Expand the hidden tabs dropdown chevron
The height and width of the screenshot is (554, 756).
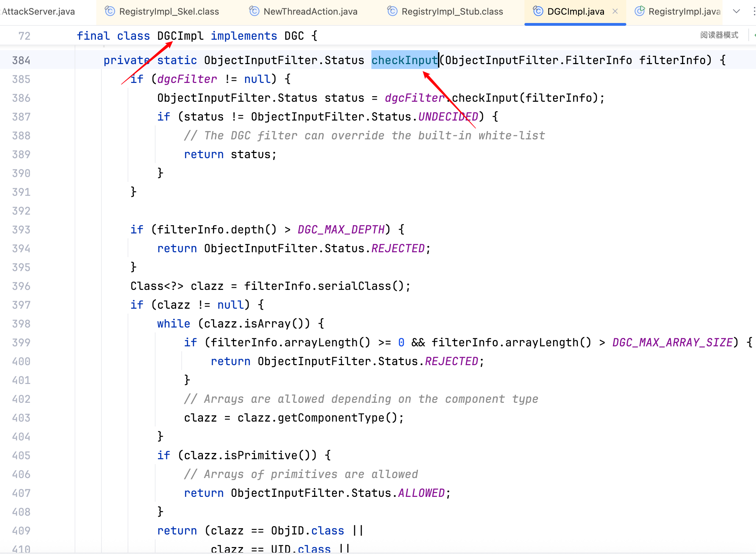[x=736, y=11]
